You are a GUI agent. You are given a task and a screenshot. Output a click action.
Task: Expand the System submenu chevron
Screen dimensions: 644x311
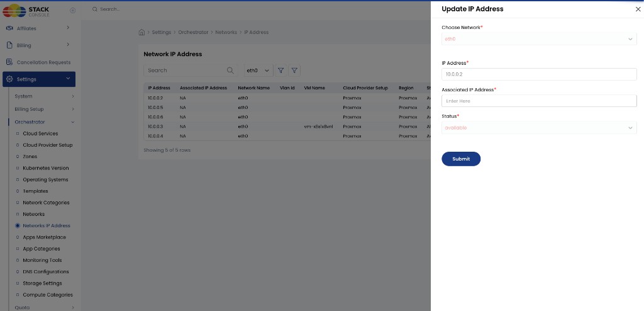73,96
